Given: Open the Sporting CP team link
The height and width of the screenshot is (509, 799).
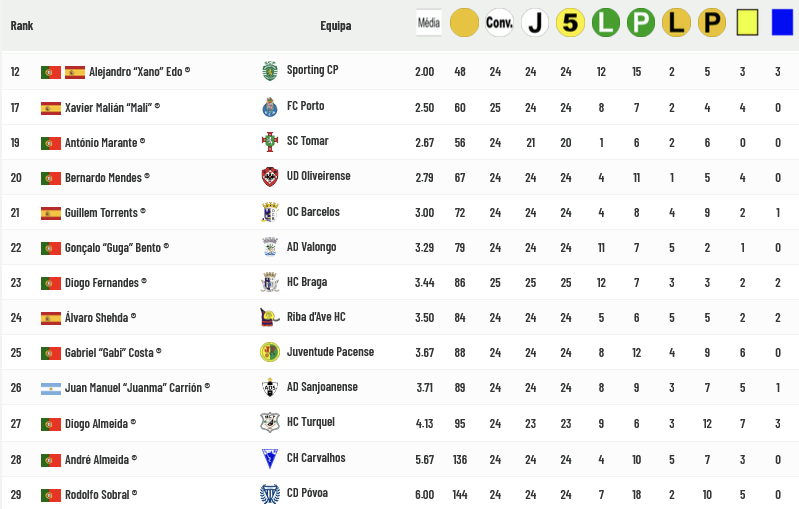Looking at the screenshot, I should pos(312,71).
